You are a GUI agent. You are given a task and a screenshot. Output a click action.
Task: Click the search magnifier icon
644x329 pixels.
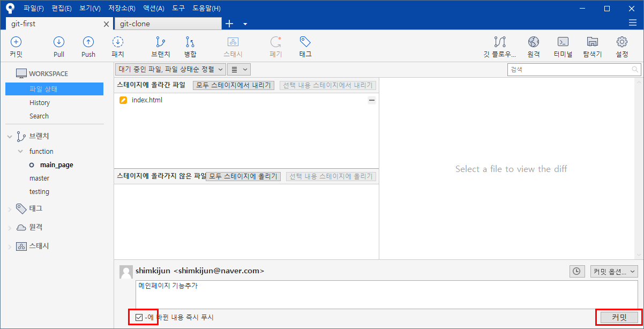[635, 69]
